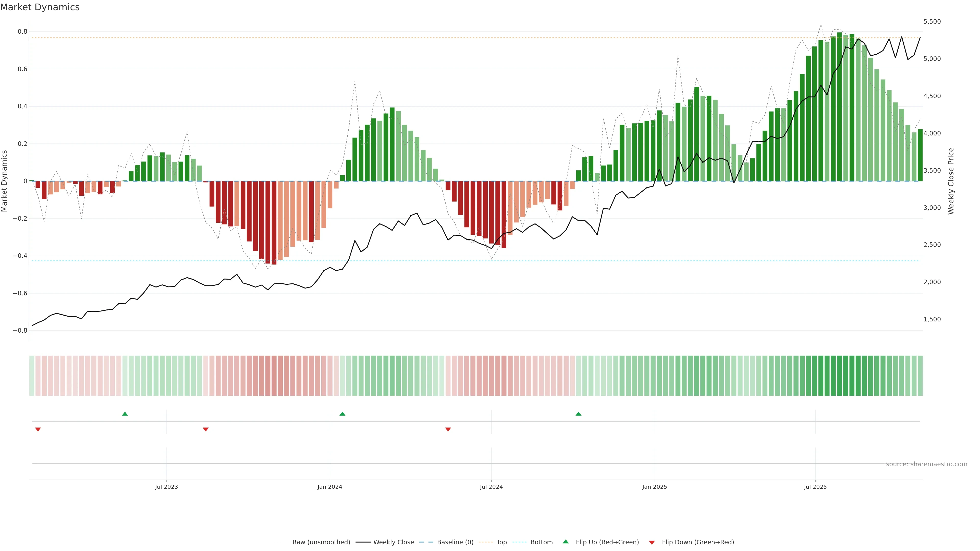This screenshot has height=551, width=980.
Task: Toggle the Baseline (0) legend entry
Action: [x=455, y=542]
